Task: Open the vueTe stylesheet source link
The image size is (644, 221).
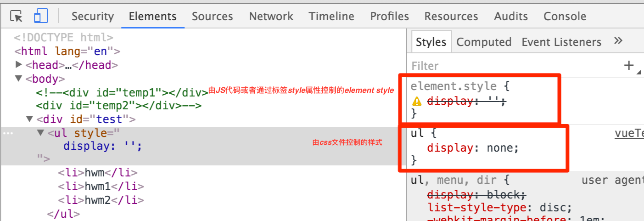Action: [629, 134]
